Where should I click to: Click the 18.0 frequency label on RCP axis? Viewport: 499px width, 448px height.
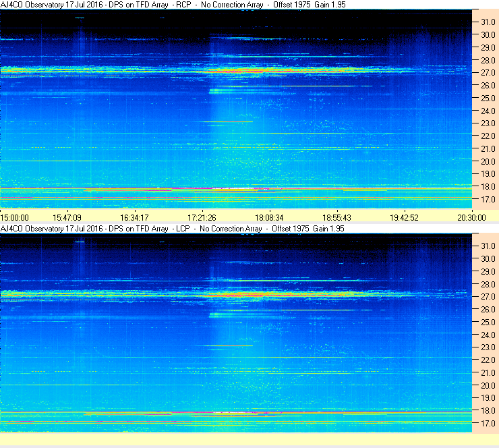[x=488, y=187]
